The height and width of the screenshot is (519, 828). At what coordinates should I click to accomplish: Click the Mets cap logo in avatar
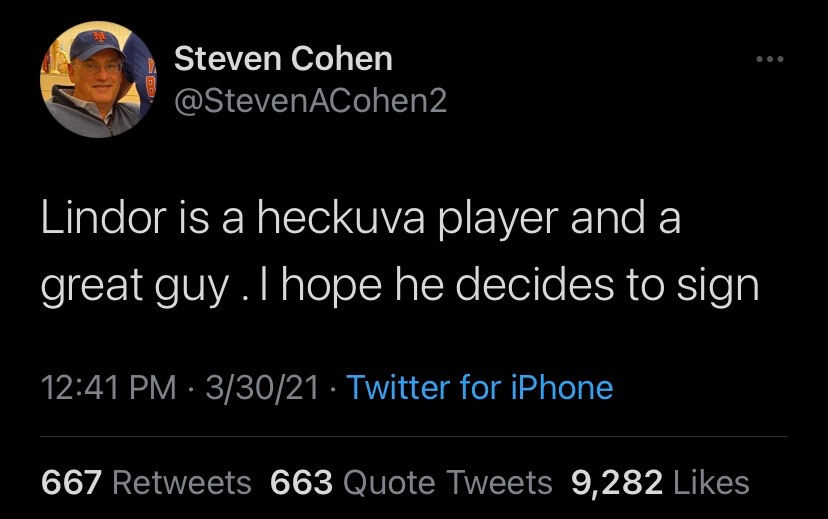point(100,37)
